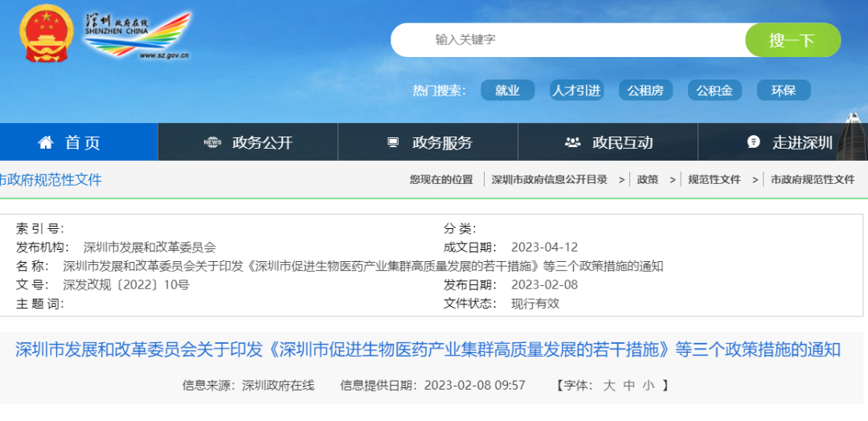Go to the 政民互动 section
The height and width of the screenshot is (421, 868).
622,143
